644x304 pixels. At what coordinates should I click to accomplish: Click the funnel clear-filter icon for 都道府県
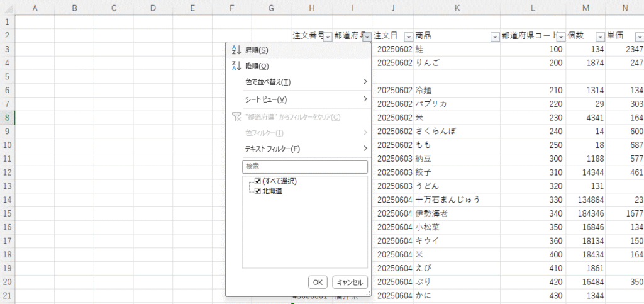click(x=236, y=116)
